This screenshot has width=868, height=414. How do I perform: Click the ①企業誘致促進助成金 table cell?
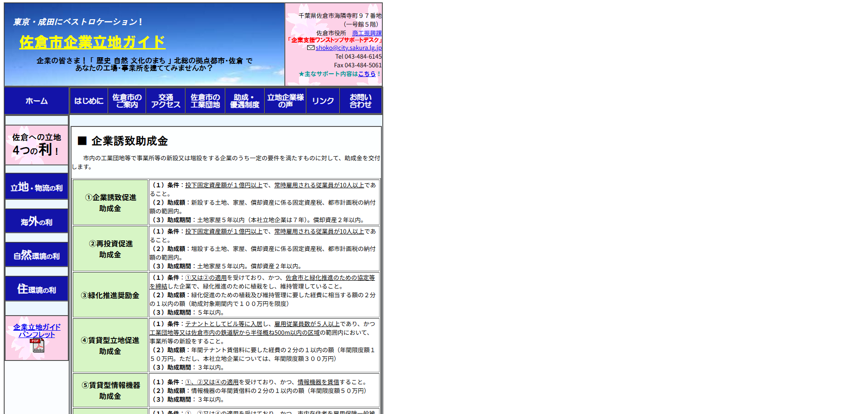point(110,202)
